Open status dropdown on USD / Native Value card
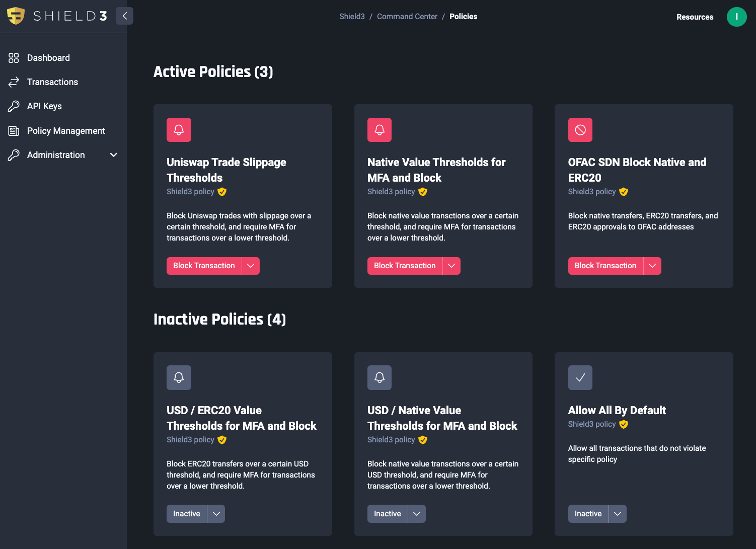This screenshot has width=756, height=549. (x=417, y=514)
